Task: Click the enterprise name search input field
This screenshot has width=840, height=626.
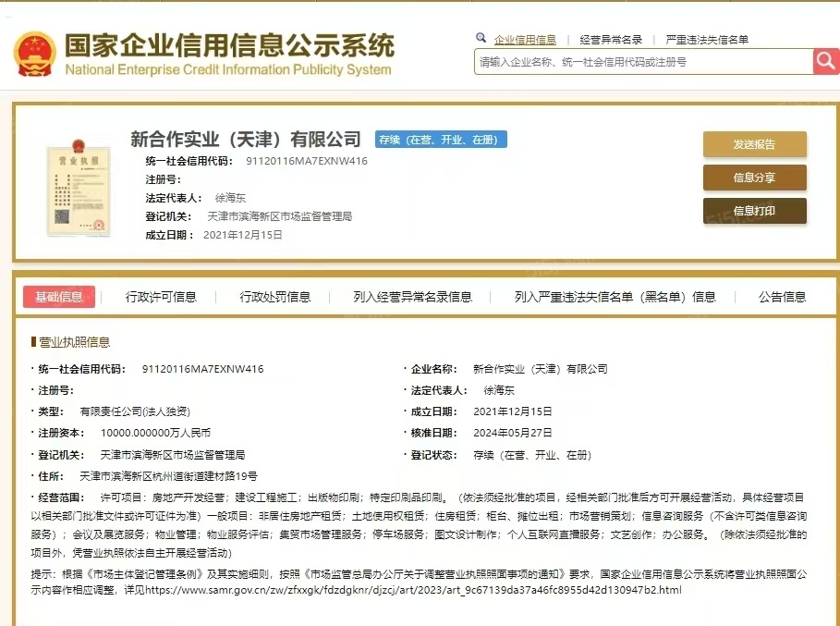Action: 643,62
